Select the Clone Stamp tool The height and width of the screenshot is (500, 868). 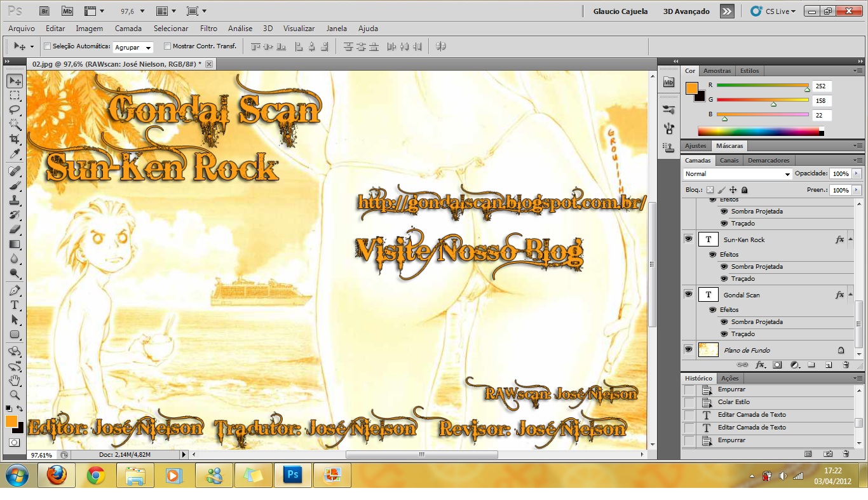coord(15,201)
